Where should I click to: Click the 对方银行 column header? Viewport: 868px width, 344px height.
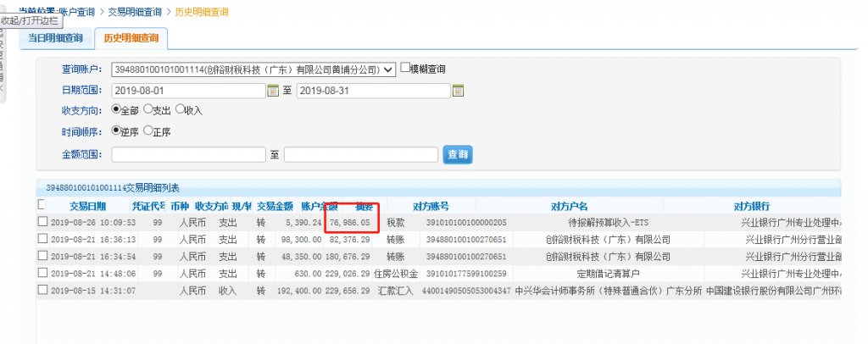tap(751, 207)
